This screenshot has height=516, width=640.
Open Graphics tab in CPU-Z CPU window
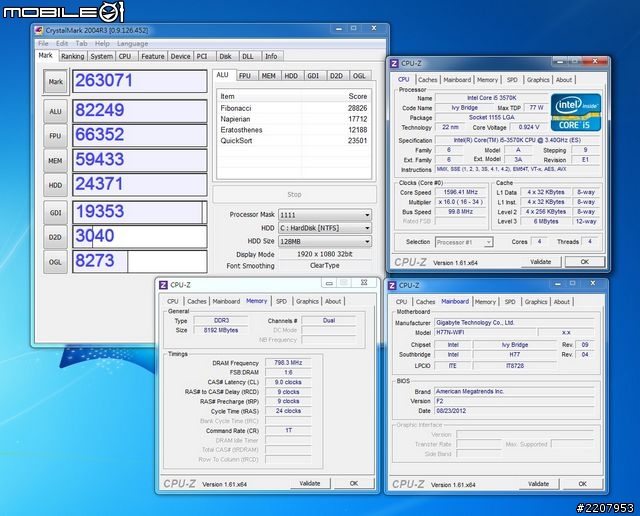pyautogui.click(x=538, y=80)
